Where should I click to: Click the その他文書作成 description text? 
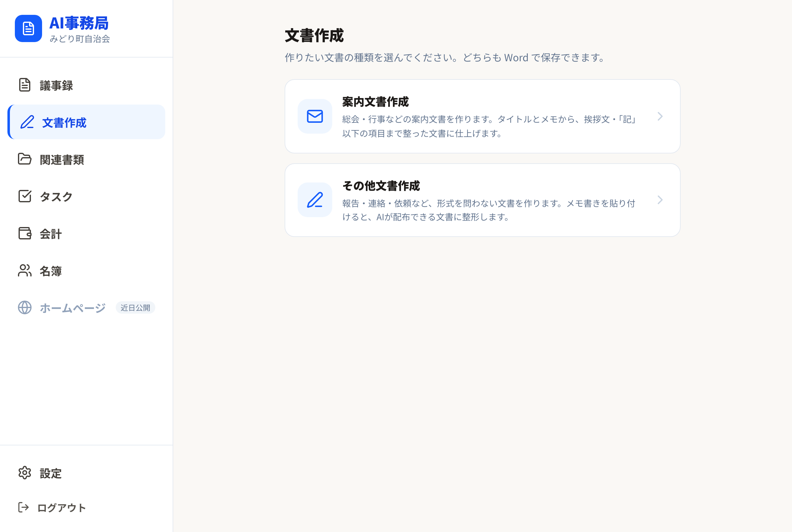(x=489, y=210)
